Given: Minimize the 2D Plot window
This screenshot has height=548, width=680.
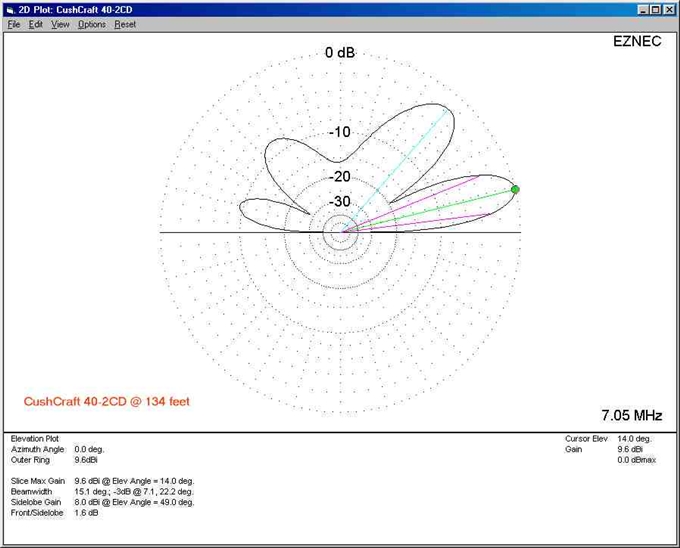Looking at the screenshot, I should tap(644, 10).
